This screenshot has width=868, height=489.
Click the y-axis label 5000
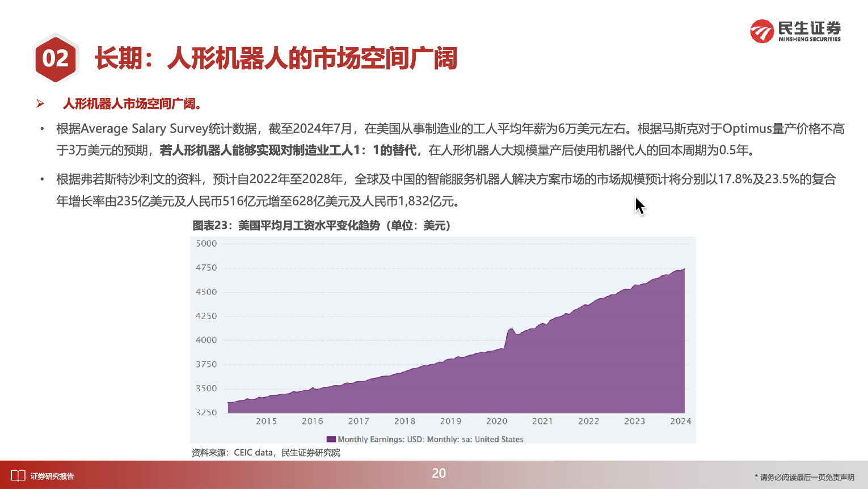point(207,243)
